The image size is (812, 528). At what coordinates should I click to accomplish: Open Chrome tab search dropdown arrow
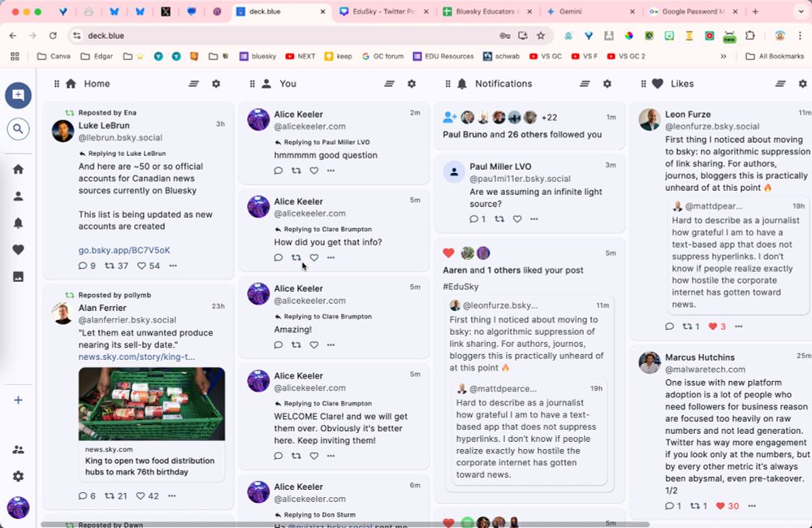click(802, 11)
